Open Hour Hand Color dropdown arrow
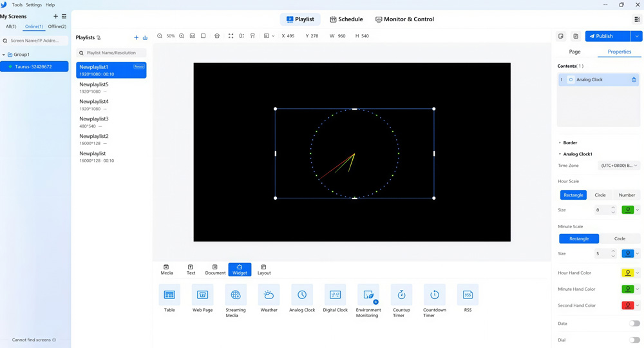644x348 pixels. (638, 273)
